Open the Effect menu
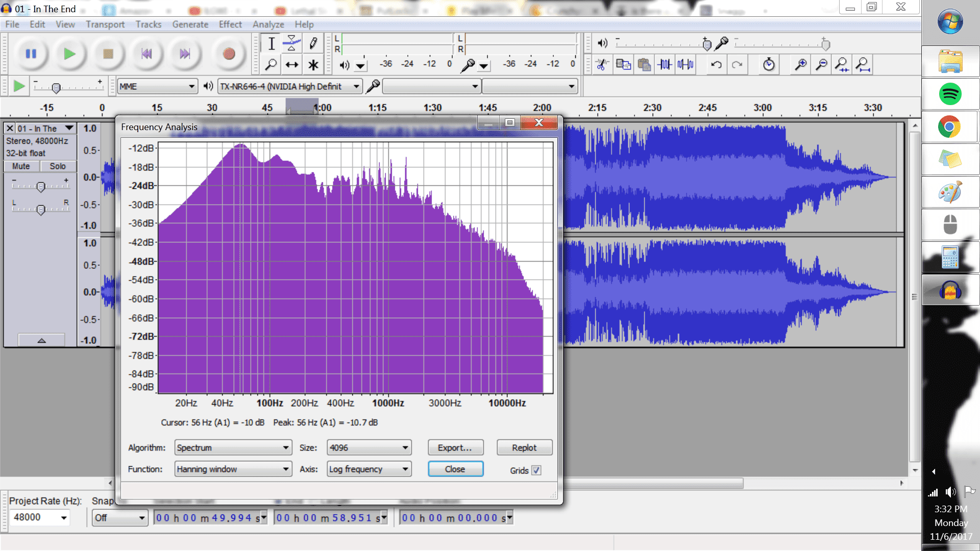Image resolution: width=980 pixels, height=551 pixels. [x=230, y=24]
